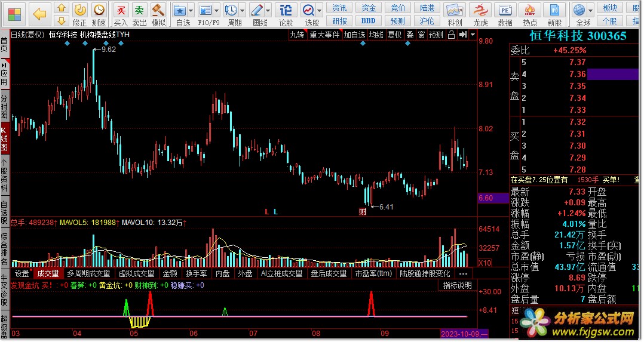Toggle 复权 price adjustment
The image size is (644, 342).
pos(395,35)
